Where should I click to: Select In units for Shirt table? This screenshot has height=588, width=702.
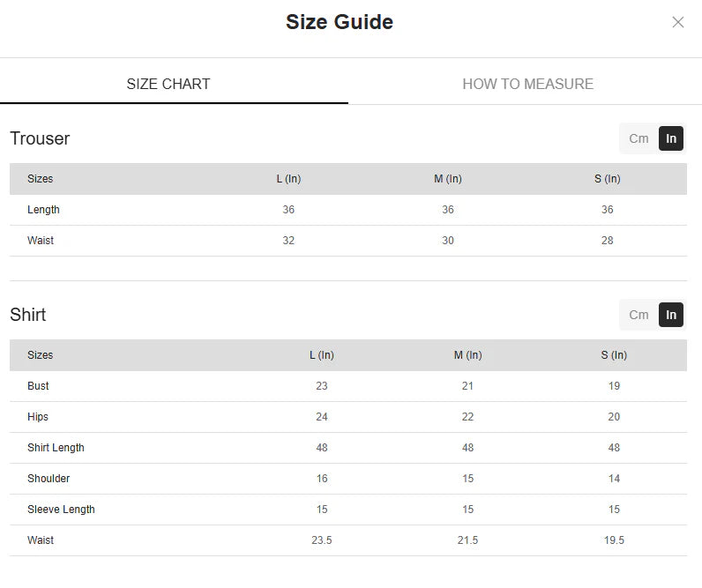point(671,315)
